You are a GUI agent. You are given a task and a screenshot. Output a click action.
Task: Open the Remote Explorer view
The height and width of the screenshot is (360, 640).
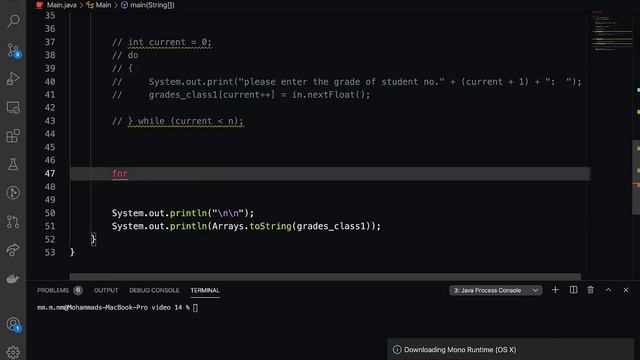(x=13, y=107)
